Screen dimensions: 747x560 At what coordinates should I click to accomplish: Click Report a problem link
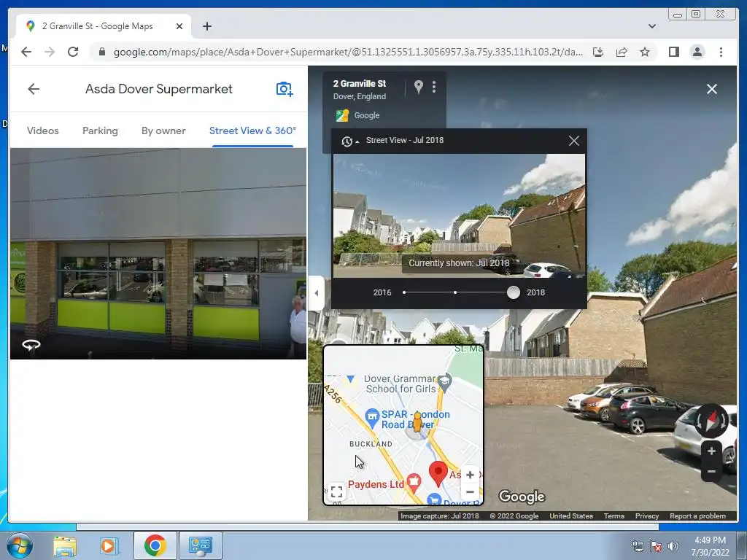click(x=697, y=516)
